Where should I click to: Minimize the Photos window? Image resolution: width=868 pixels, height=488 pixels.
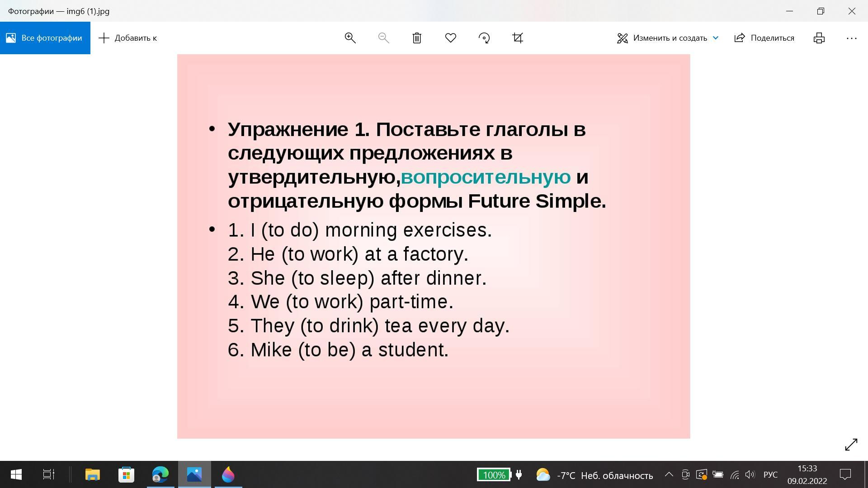tap(790, 11)
